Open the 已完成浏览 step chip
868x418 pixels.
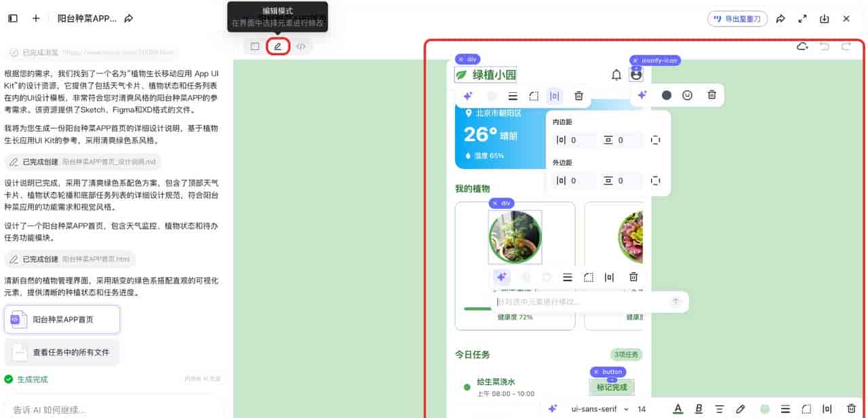tap(92, 52)
